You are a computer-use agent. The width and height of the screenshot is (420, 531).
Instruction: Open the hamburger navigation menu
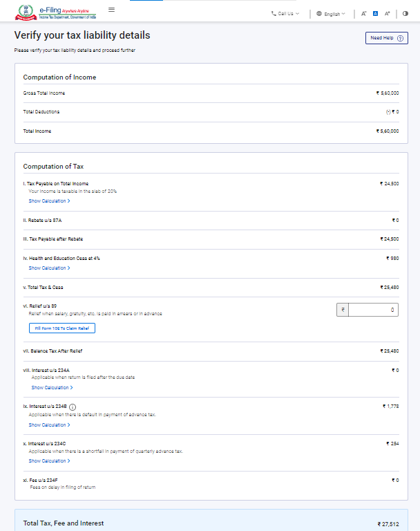coord(112,10)
